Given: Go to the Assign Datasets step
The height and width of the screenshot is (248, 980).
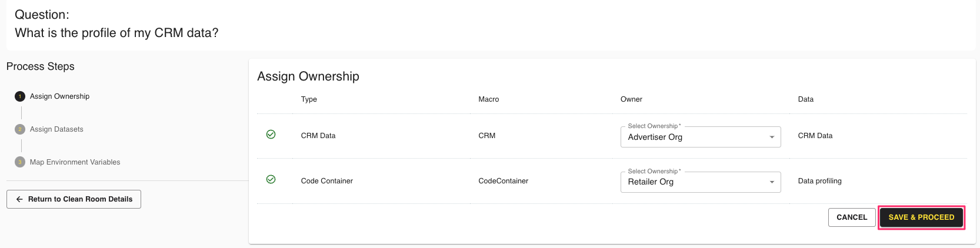Looking at the screenshot, I should pyautogui.click(x=56, y=129).
